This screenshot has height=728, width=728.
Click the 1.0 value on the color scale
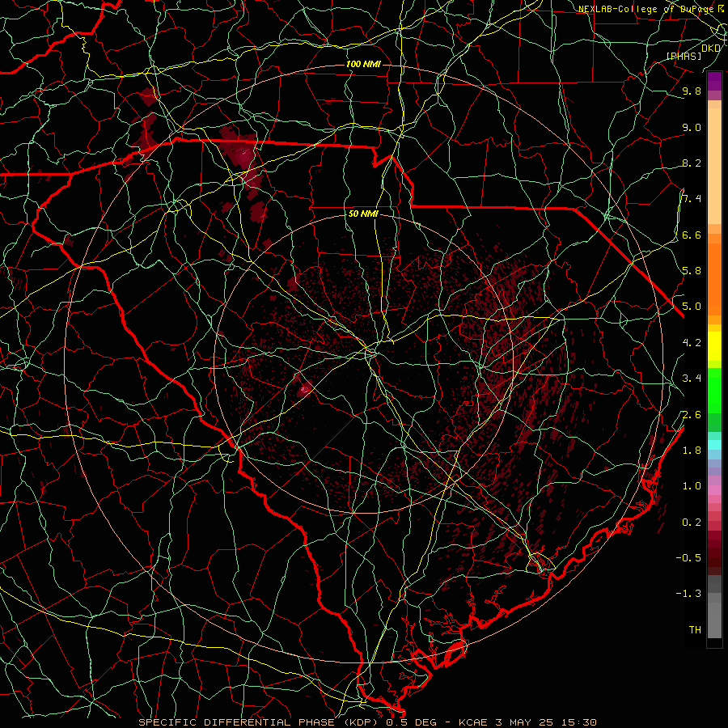point(692,486)
